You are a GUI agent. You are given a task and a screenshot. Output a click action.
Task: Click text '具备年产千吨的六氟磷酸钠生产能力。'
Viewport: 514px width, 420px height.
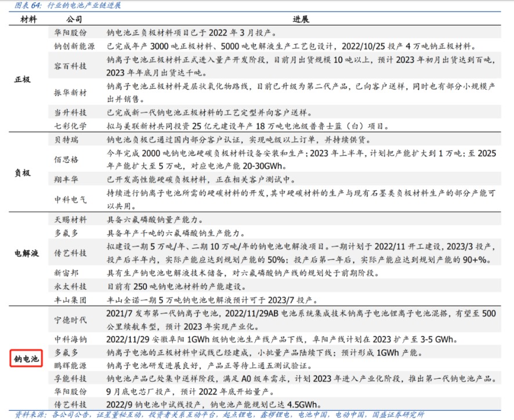(x=176, y=233)
